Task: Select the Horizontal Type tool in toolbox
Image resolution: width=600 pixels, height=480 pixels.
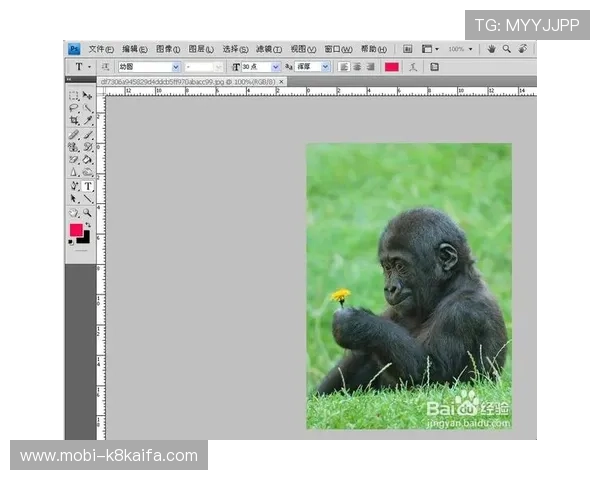Action: [x=88, y=186]
